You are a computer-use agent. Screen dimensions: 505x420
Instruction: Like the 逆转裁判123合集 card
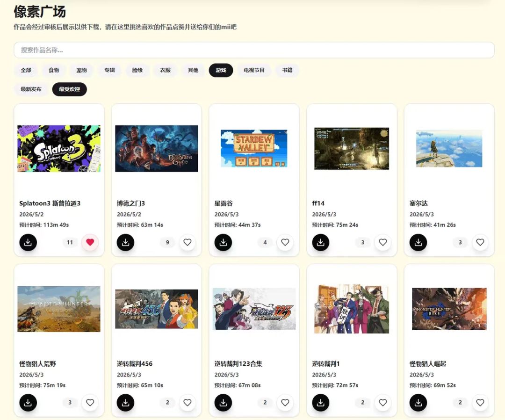285,403
